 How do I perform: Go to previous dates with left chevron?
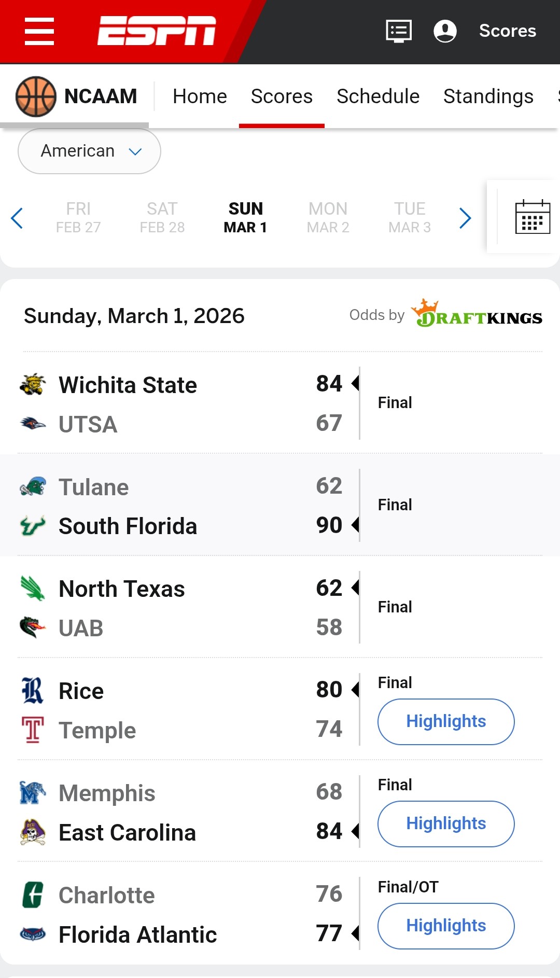[17, 218]
